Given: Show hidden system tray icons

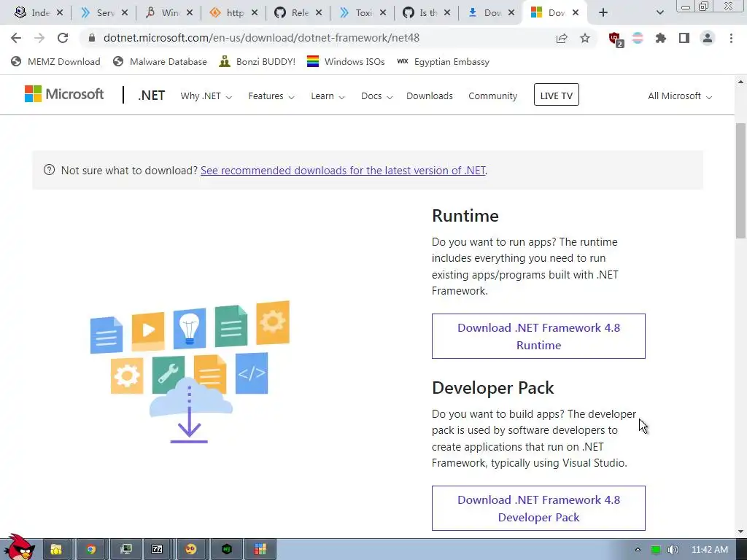Looking at the screenshot, I should (x=638, y=550).
